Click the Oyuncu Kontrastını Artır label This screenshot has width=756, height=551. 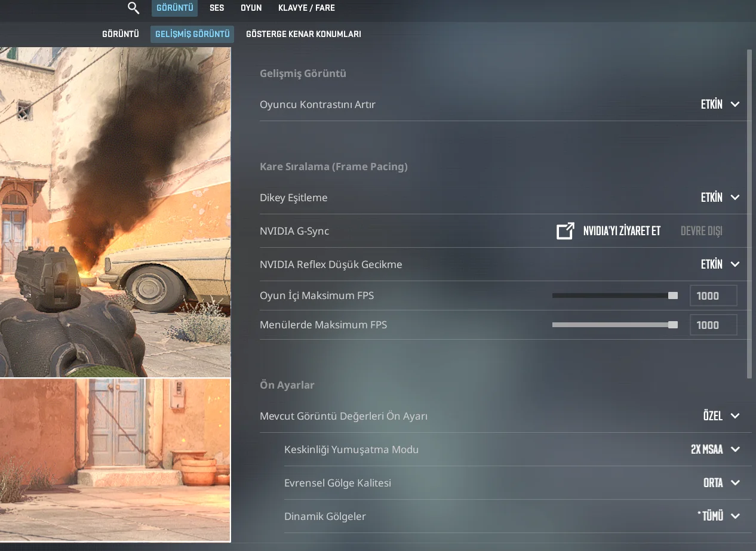pyautogui.click(x=318, y=104)
